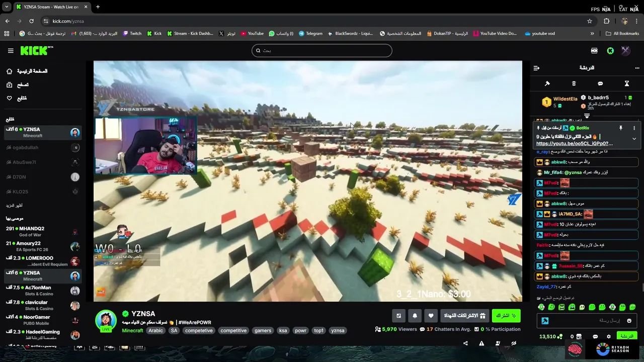This screenshot has width=644, height=362.
Task: Open chat settings gear icon
Action: (609, 337)
